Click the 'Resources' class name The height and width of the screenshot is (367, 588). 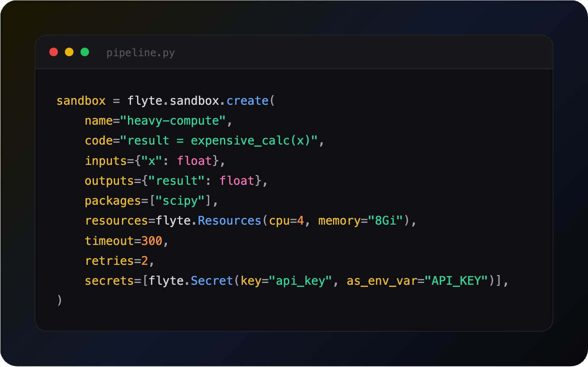pos(230,221)
